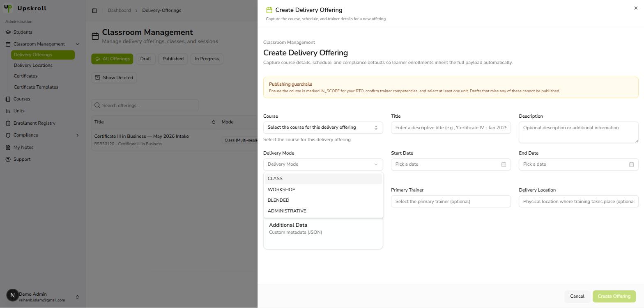Open the Start Date picker
The width and height of the screenshot is (644, 308).
451,164
